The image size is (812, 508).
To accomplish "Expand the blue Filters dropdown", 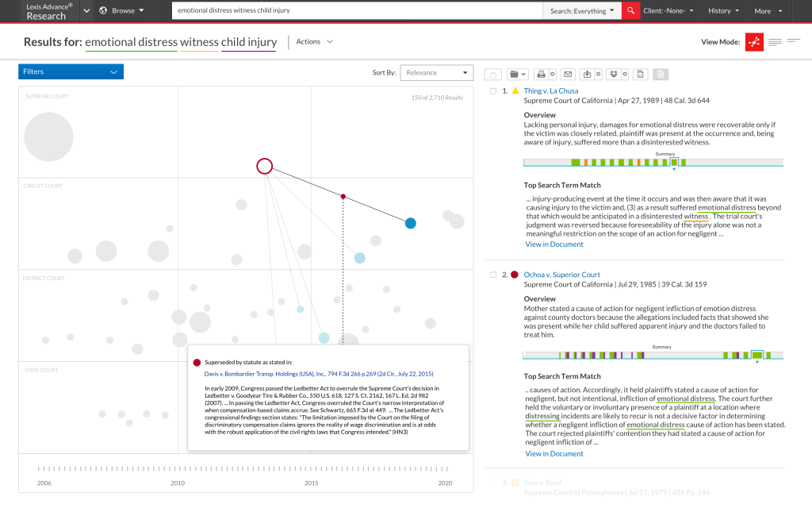I will tap(71, 71).
